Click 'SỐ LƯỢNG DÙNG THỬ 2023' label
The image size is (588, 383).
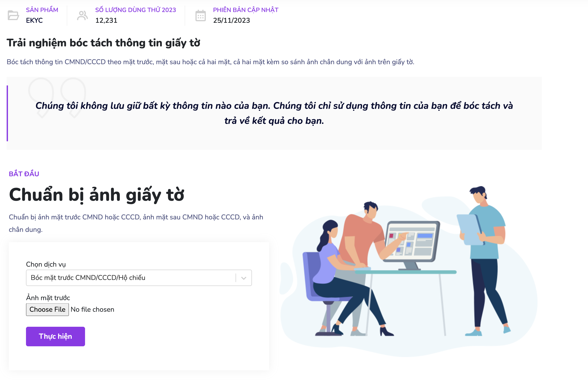click(x=136, y=10)
